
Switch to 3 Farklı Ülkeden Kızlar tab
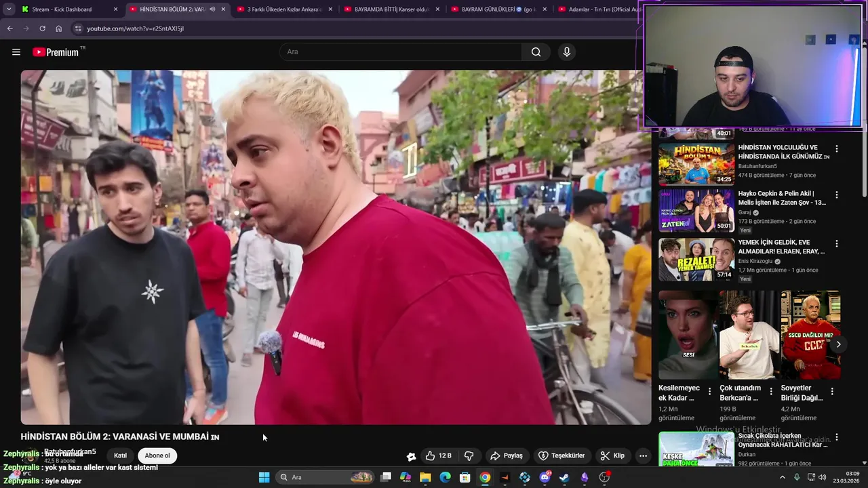(284, 9)
